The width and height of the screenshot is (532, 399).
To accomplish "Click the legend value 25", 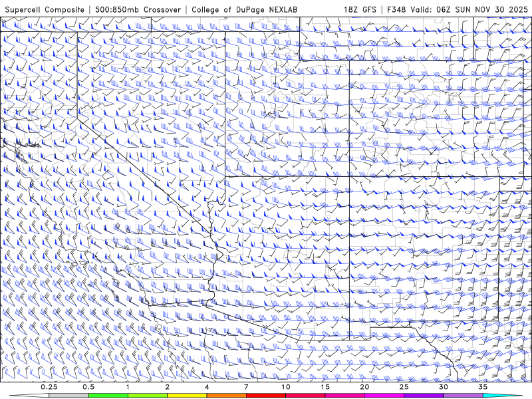I will 404,387.
